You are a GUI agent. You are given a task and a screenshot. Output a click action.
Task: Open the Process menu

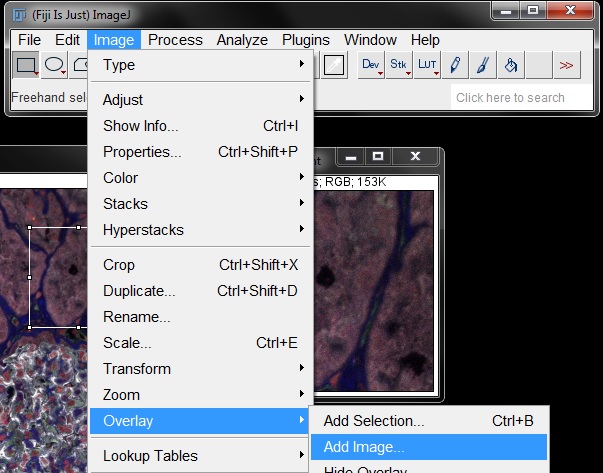click(175, 40)
